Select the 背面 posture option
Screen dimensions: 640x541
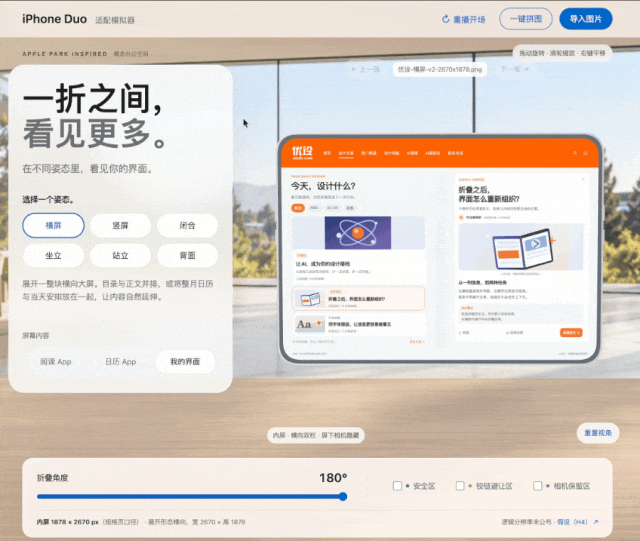point(187,256)
